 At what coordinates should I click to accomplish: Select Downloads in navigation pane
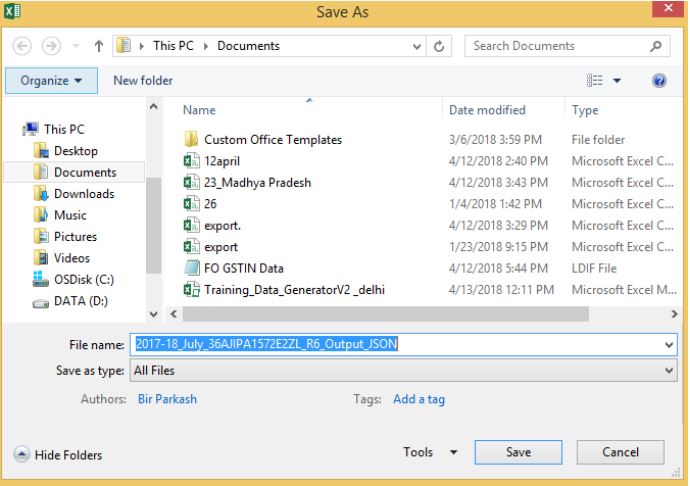83,194
